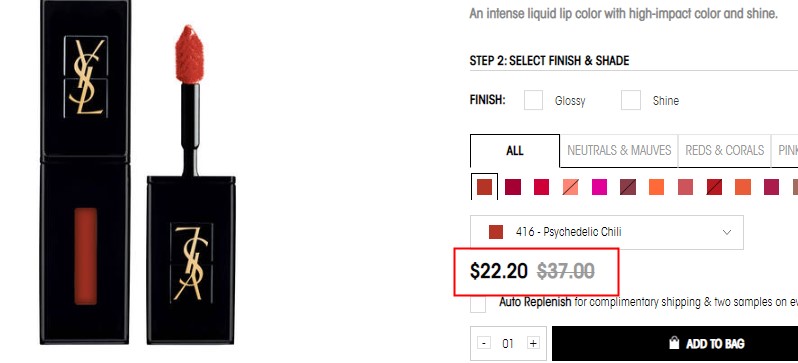Choose the bright magenta pink shade swatch
The image size is (798, 363).
coord(600,187)
